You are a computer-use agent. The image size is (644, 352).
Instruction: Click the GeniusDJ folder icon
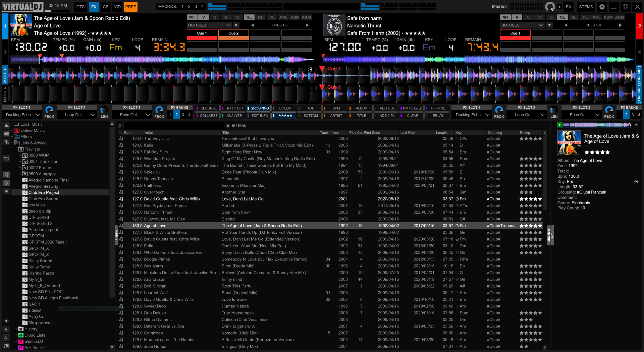click(21, 341)
